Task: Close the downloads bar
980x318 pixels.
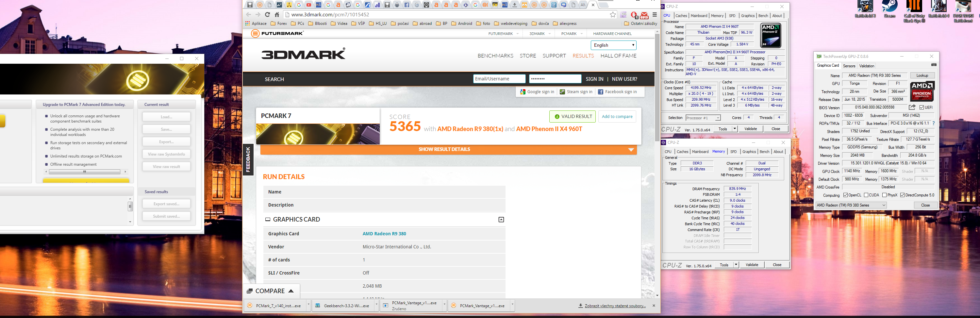Action: (654, 306)
